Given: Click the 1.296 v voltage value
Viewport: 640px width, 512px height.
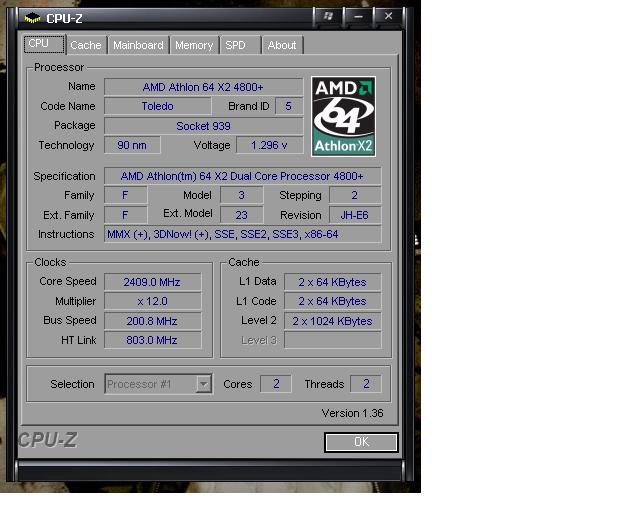Looking at the screenshot, I should 269,145.
